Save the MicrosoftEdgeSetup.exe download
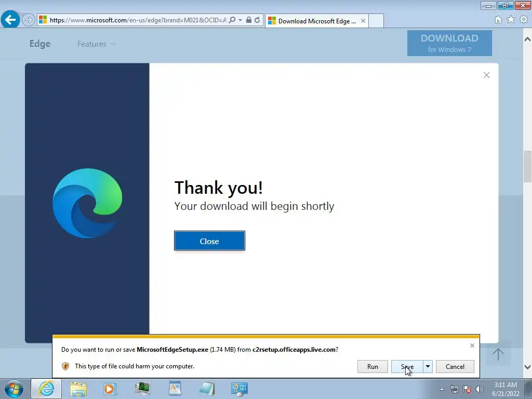 click(x=407, y=366)
